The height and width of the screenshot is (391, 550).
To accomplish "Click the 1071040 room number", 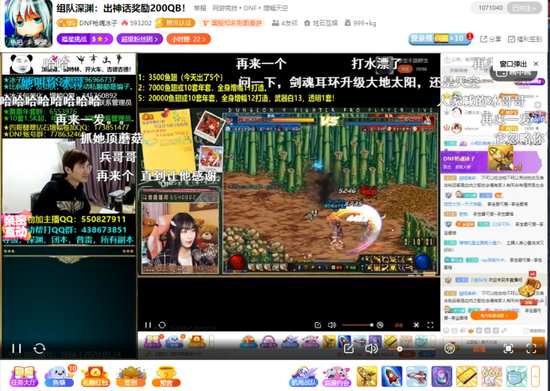I will click(x=490, y=8).
